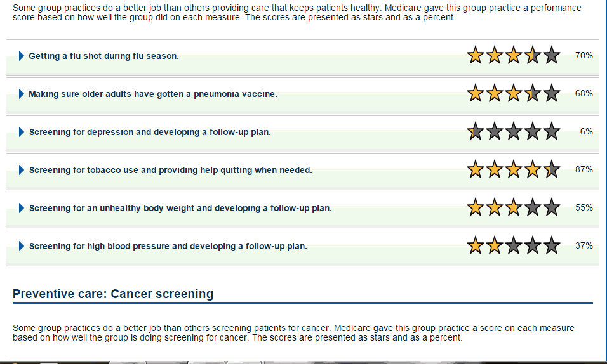Click the third gold star in the body weight row

[x=514, y=207]
